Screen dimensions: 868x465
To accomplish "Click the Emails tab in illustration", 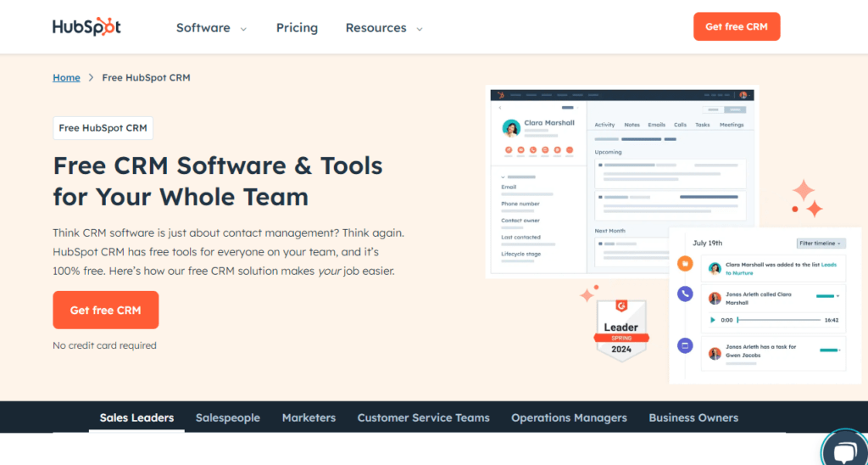I will tap(657, 125).
